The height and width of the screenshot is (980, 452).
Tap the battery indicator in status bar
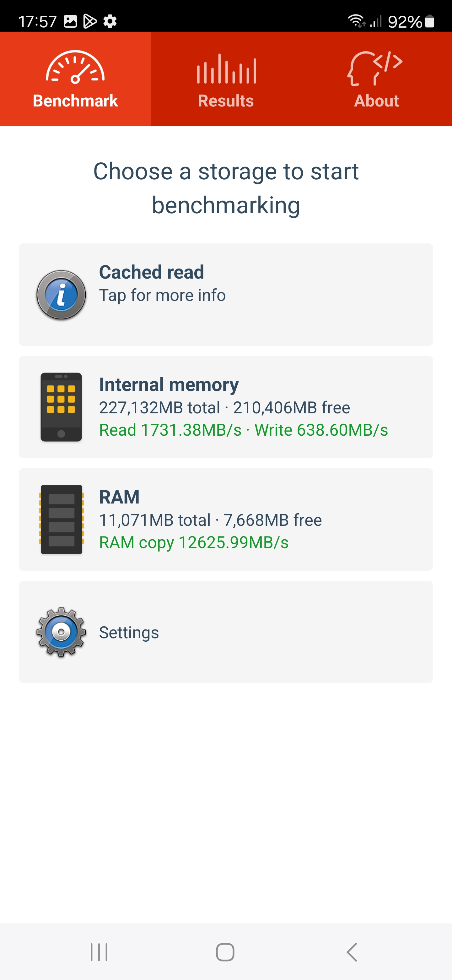(430, 21)
